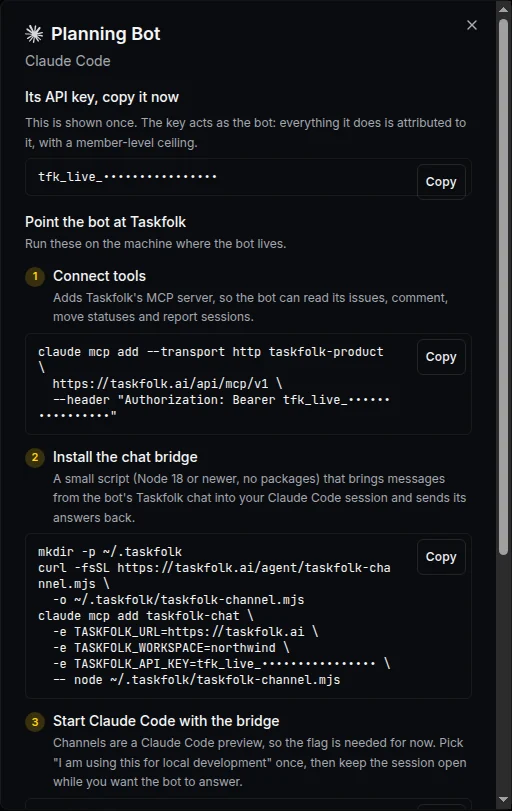Click 'Adds Taskfolk's MCP server' description
Image resolution: width=512 pixels, height=811 pixels.
[250, 307]
